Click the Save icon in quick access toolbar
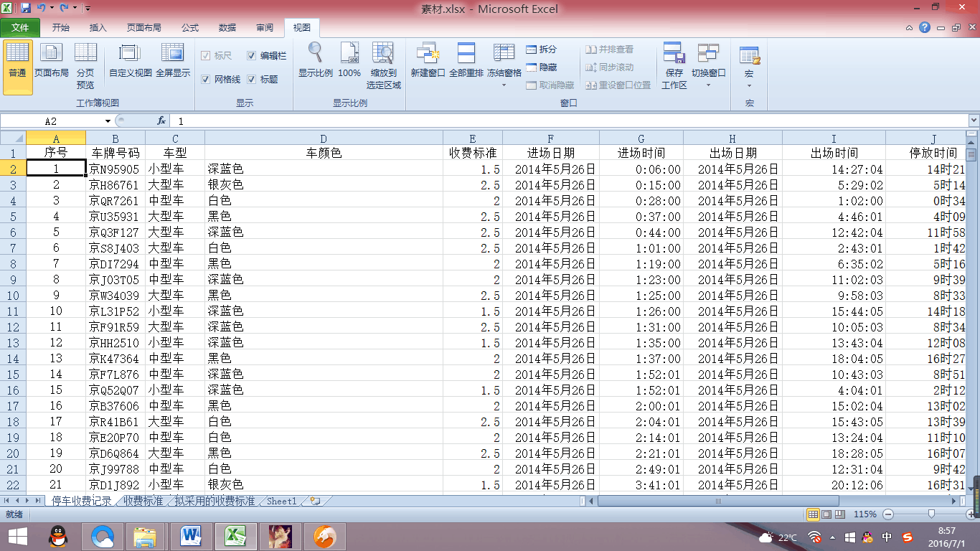This screenshot has width=980, height=551. tap(26, 9)
